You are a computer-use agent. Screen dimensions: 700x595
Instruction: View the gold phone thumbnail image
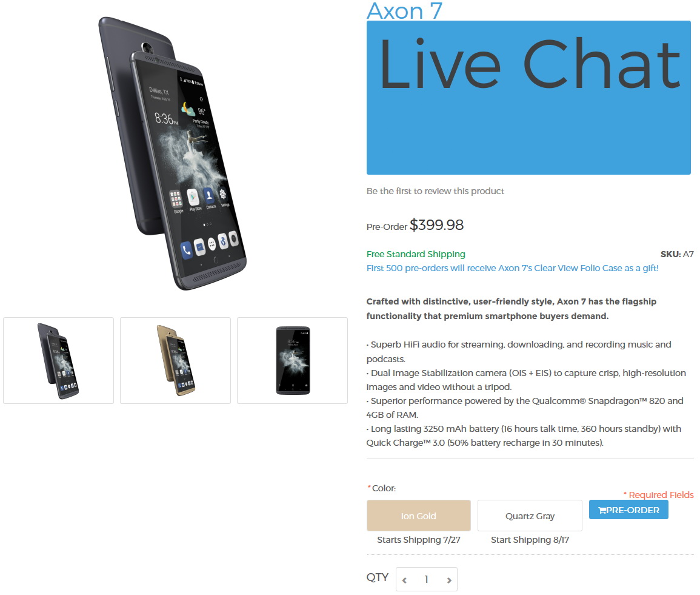[x=175, y=360]
